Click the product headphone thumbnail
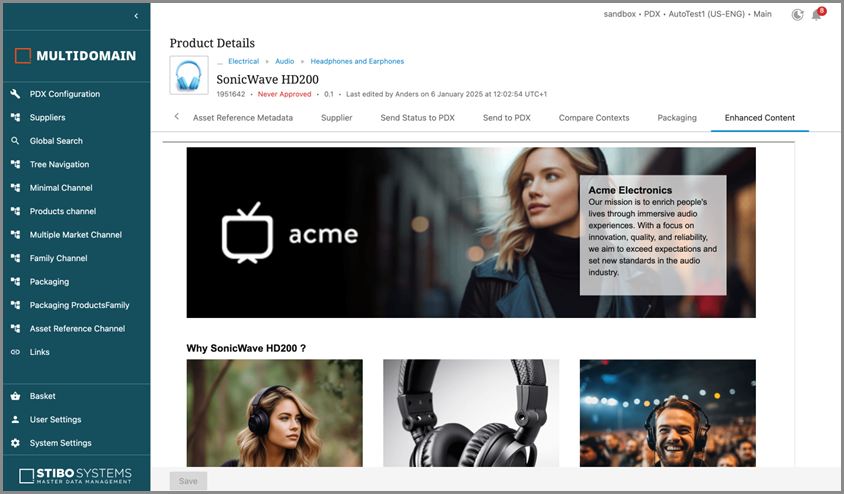The width and height of the screenshot is (844, 494). click(x=189, y=75)
